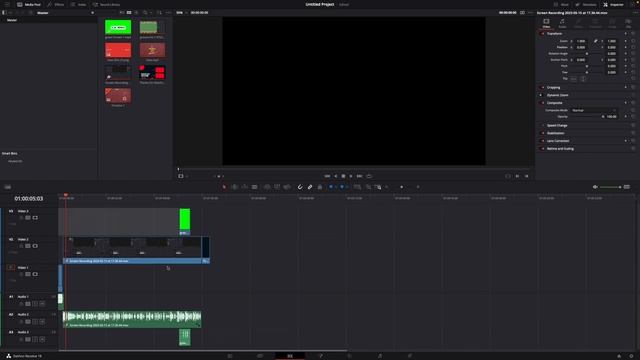The width and height of the screenshot is (640, 360).
Task: Click the Play button in viewer
Action: [351, 176]
